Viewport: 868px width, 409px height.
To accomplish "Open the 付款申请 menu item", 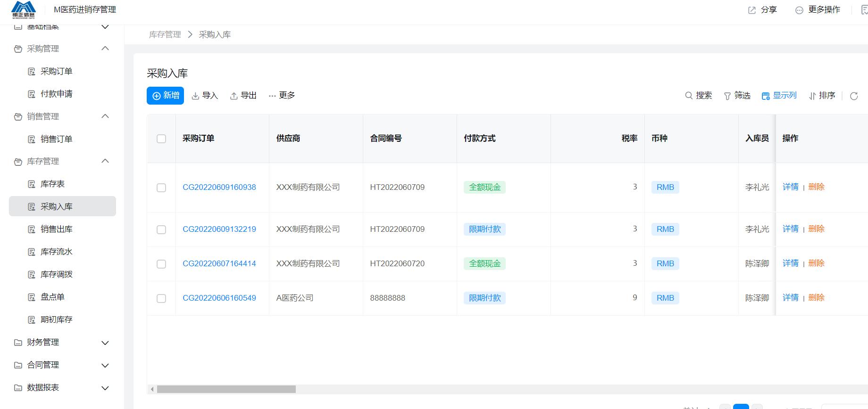I will point(62,94).
